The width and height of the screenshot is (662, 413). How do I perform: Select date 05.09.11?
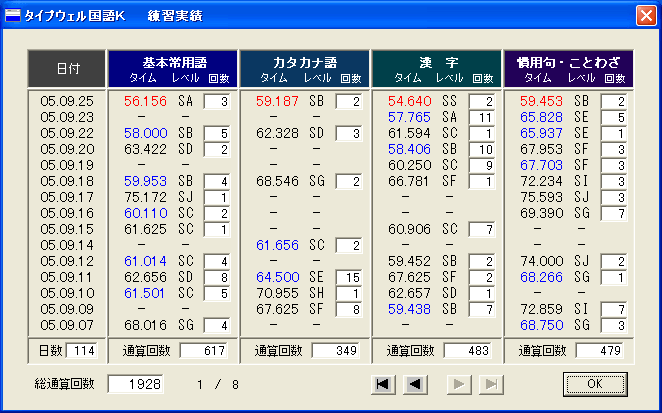(67, 277)
